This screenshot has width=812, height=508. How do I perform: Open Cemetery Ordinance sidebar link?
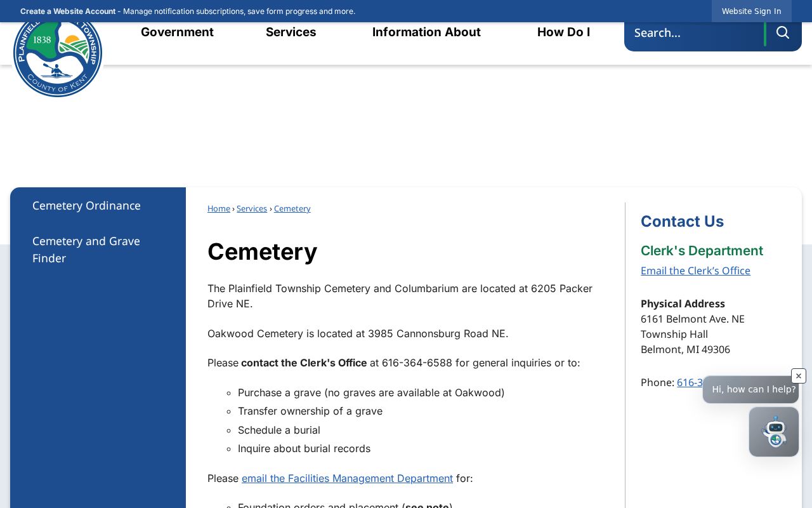point(86,206)
